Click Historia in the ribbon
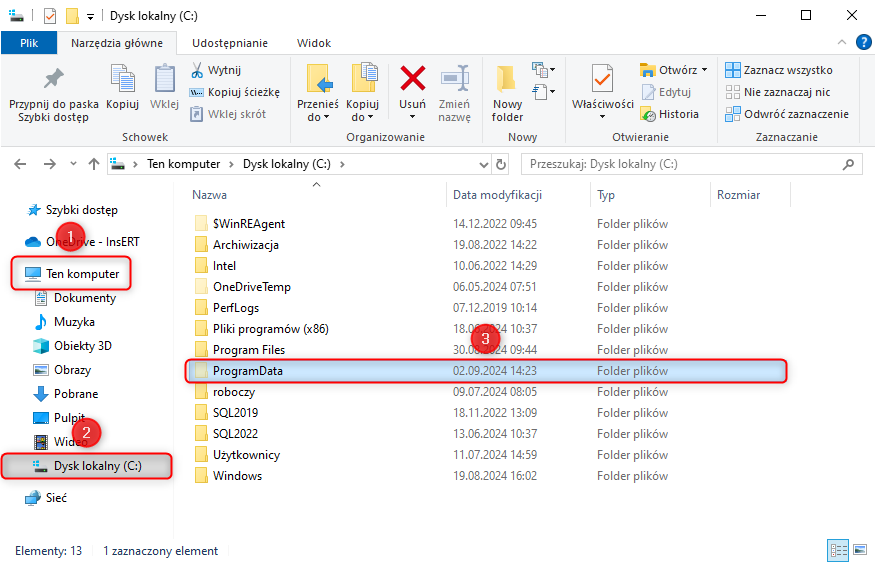The image size is (876, 563). [x=669, y=114]
